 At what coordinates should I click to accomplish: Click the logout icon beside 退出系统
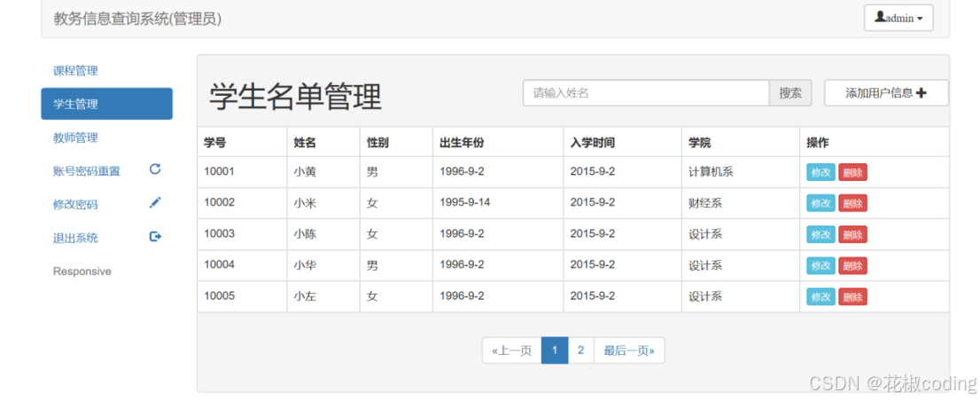[x=156, y=237]
